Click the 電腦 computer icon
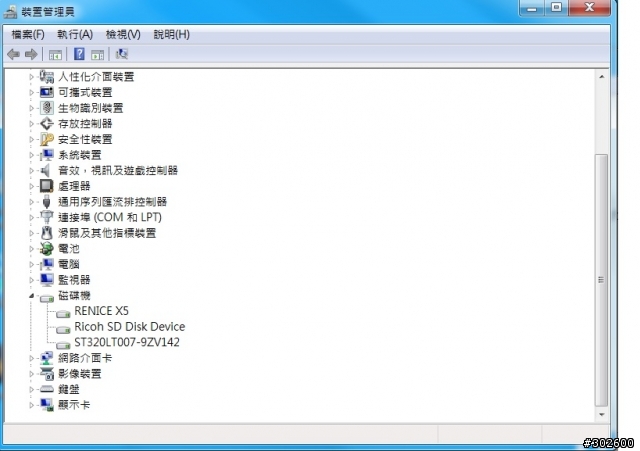 [x=47, y=264]
